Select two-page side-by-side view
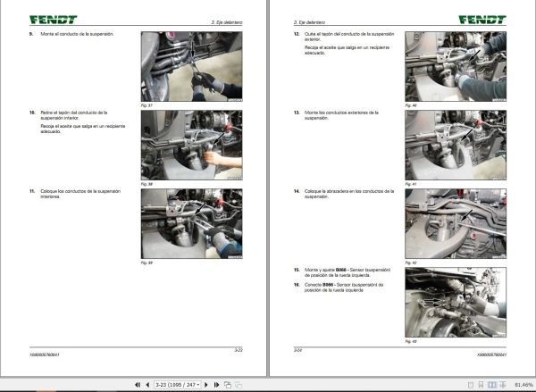 [x=491, y=385]
